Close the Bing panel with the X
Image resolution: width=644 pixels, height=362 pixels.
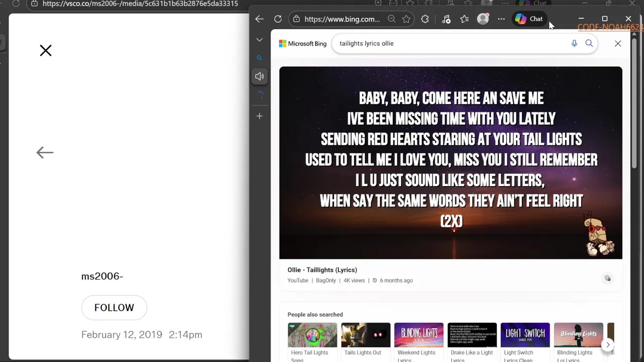[618, 44]
